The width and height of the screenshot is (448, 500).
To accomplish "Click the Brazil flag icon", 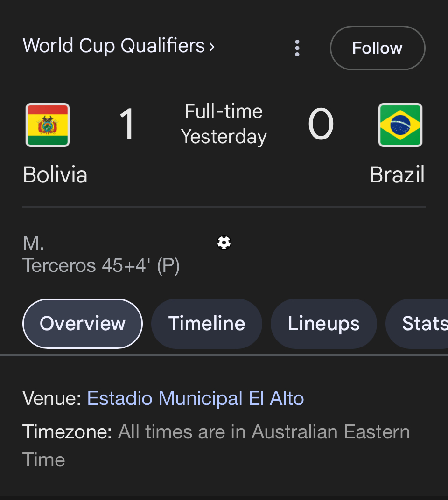I will point(400,125).
